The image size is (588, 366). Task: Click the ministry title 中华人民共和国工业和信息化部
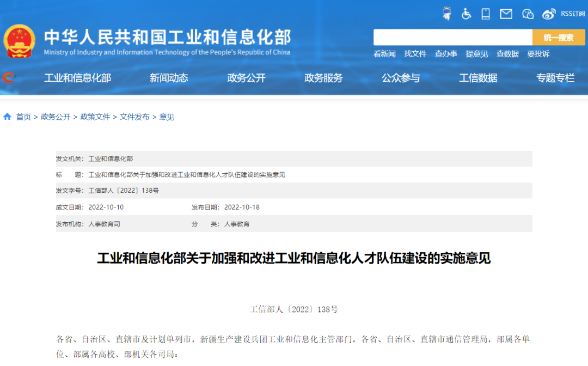167,37
